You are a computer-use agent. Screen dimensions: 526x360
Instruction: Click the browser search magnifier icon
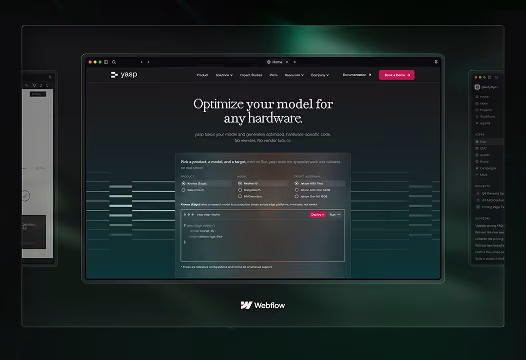coord(114,62)
